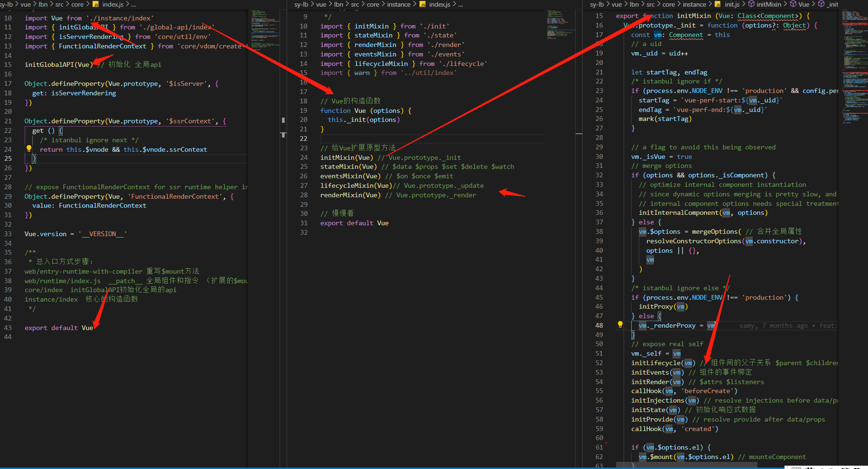Click callHook 'created' line in right editor

tap(675, 429)
